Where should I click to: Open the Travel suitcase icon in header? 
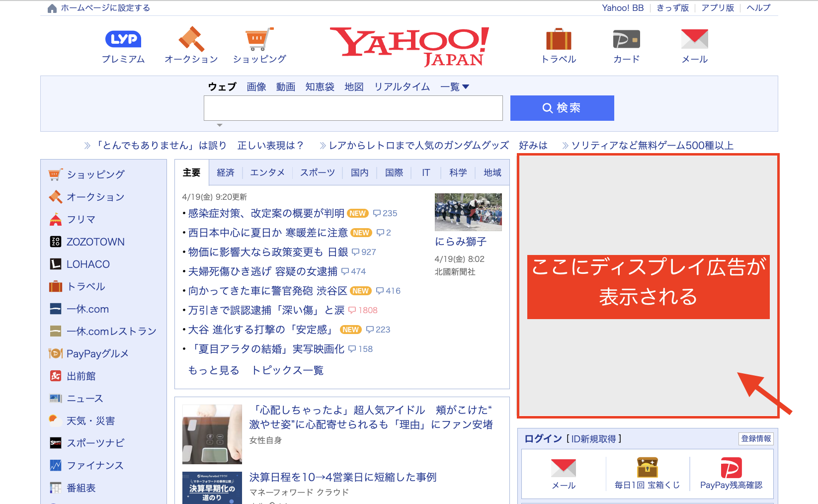click(559, 39)
